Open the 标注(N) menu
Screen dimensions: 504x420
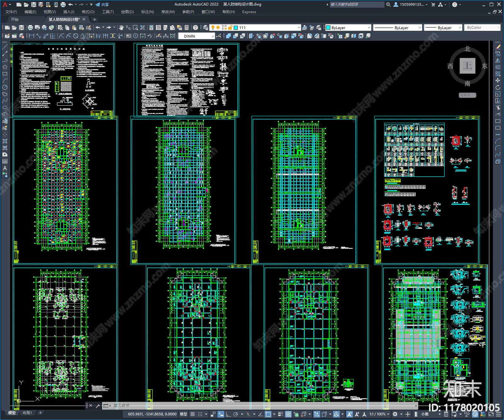147,12
